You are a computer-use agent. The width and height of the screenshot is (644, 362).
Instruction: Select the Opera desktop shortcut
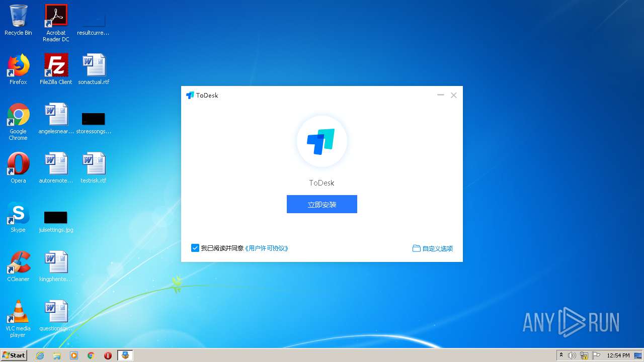pos(18,168)
